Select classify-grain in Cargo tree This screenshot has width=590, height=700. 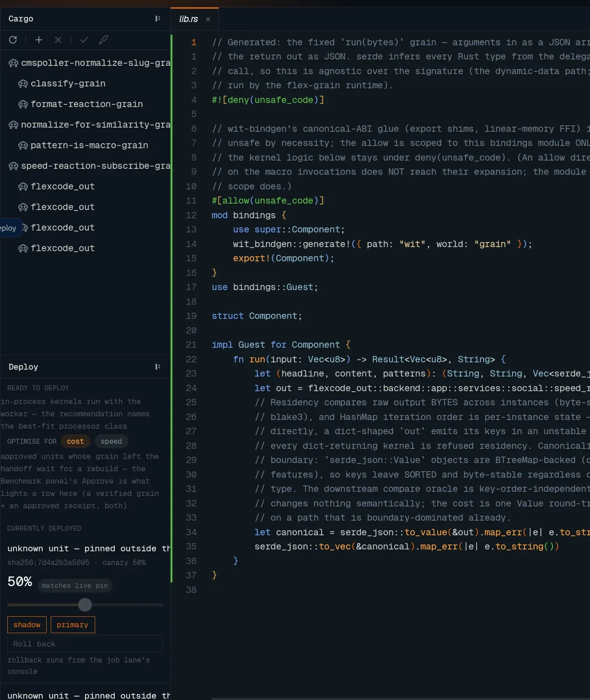coord(86,84)
